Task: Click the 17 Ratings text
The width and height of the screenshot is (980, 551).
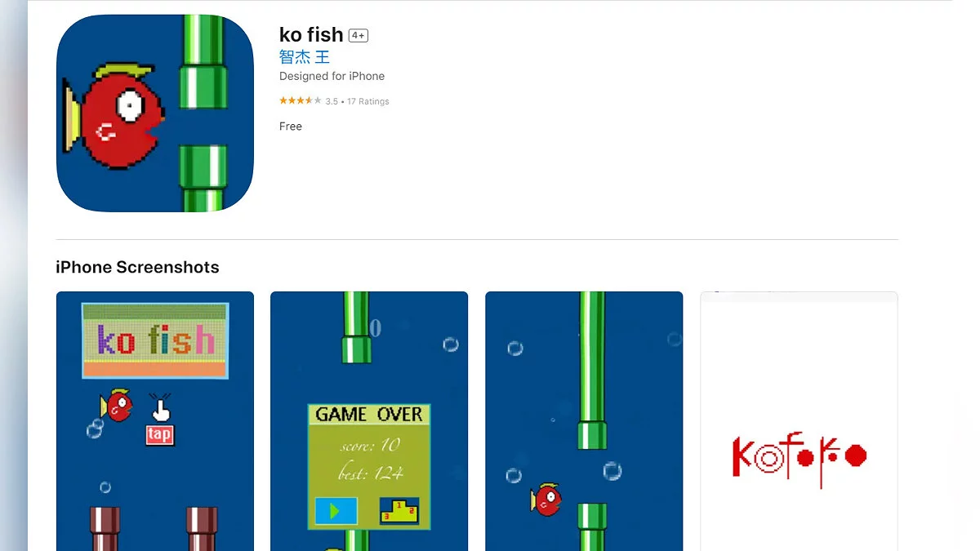Action: coord(368,101)
